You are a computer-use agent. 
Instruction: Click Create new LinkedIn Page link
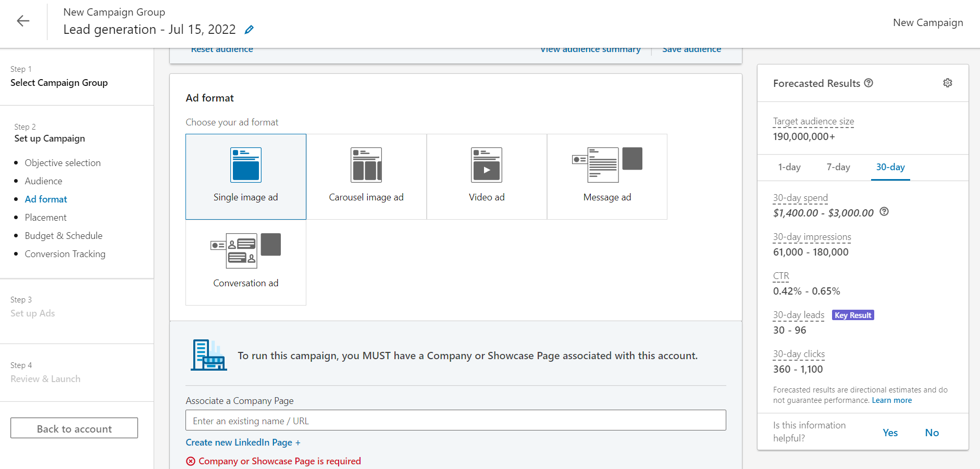click(x=243, y=442)
